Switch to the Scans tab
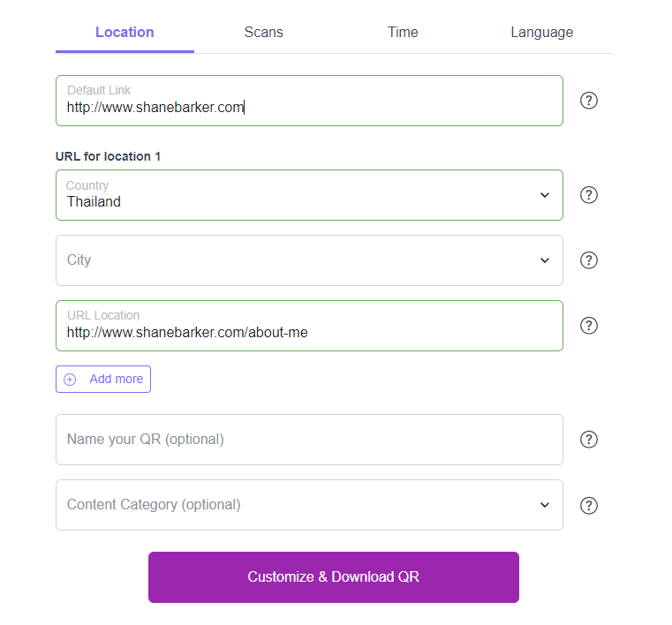 click(263, 32)
